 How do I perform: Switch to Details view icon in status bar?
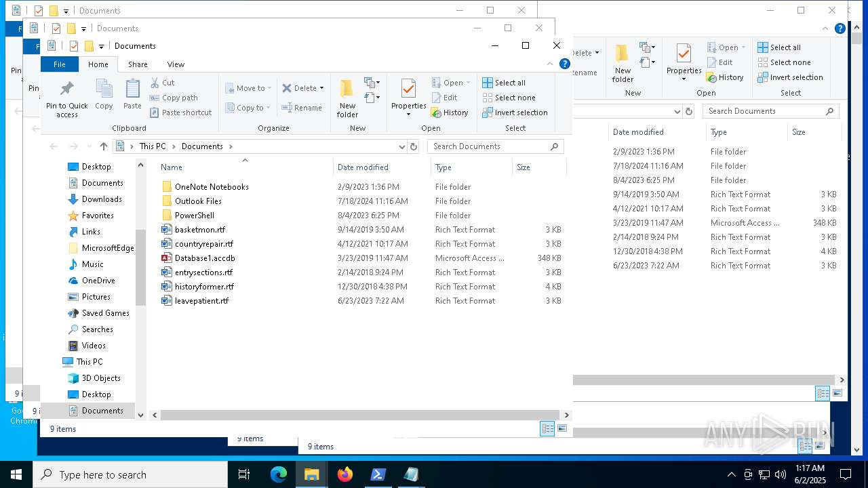[547, 429]
